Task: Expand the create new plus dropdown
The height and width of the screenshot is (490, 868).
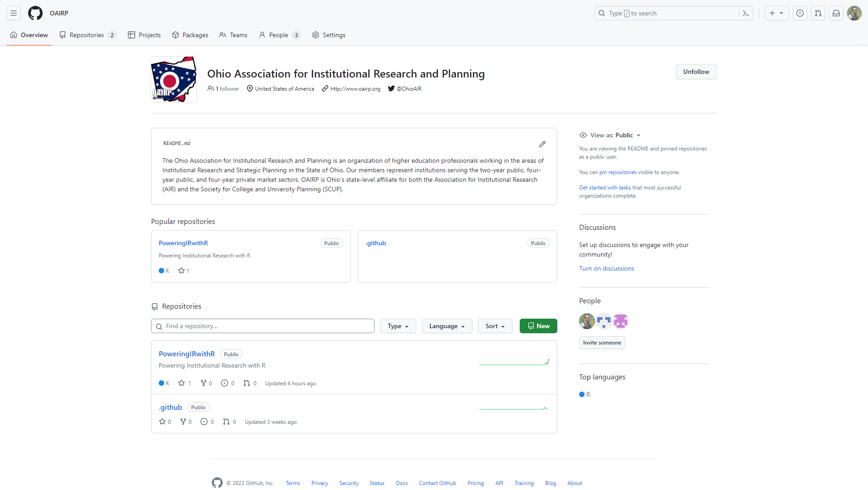Action: coord(776,13)
